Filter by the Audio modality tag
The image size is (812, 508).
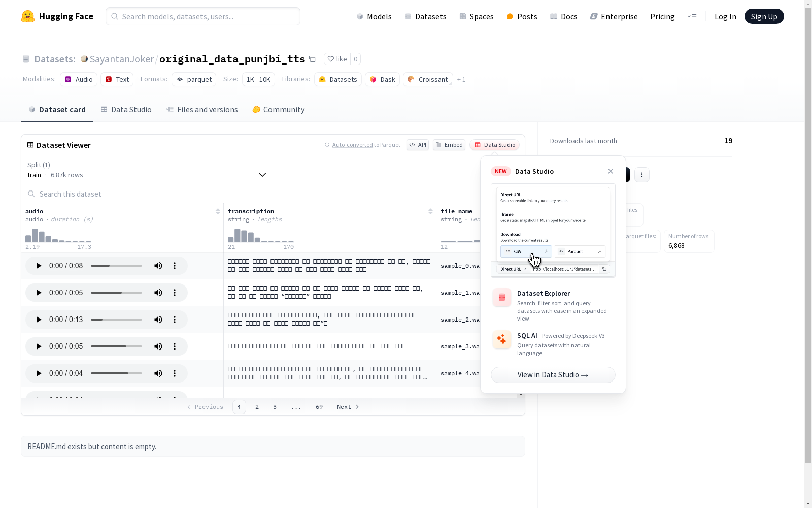point(79,79)
